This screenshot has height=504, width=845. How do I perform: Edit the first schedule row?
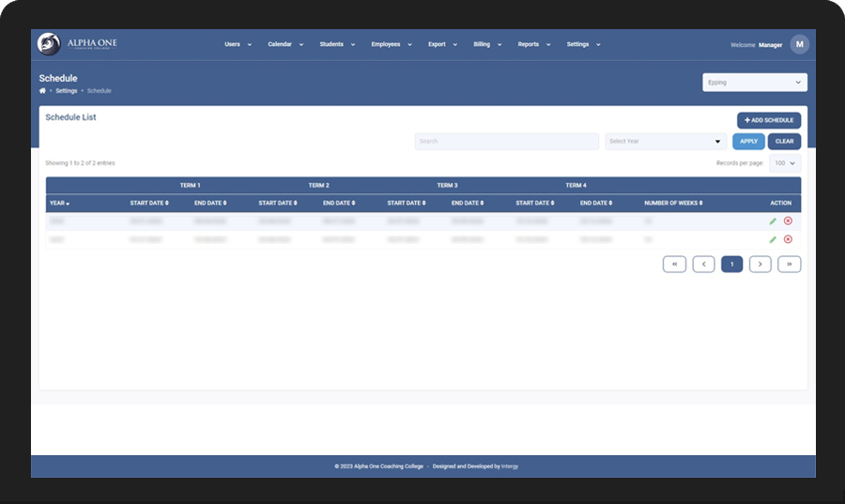(773, 221)
